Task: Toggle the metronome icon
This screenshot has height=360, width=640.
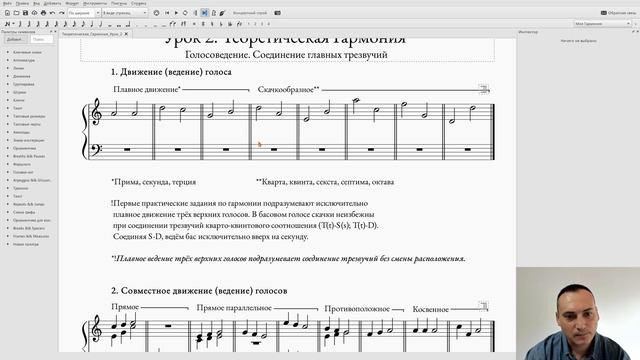Action: [x=213, y=13]
